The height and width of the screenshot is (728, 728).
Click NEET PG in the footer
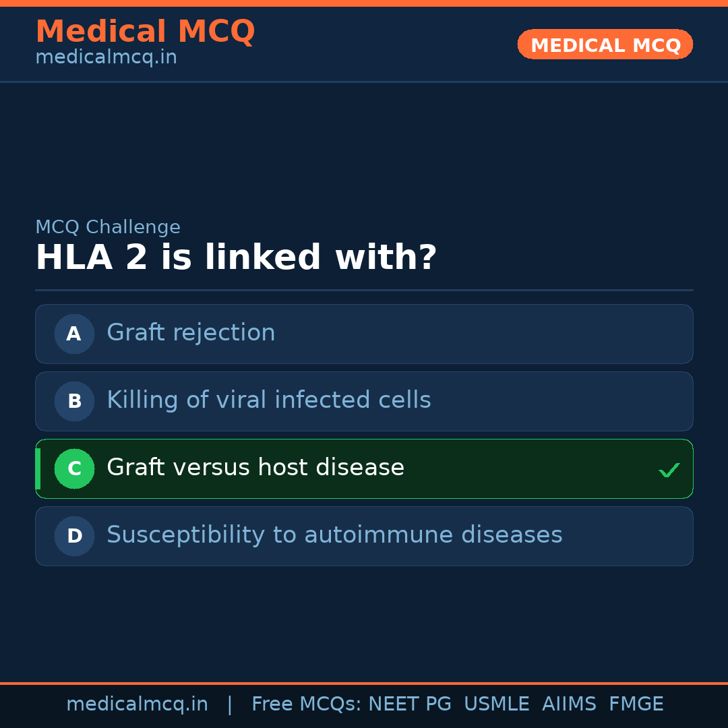[x=410, y=704]
